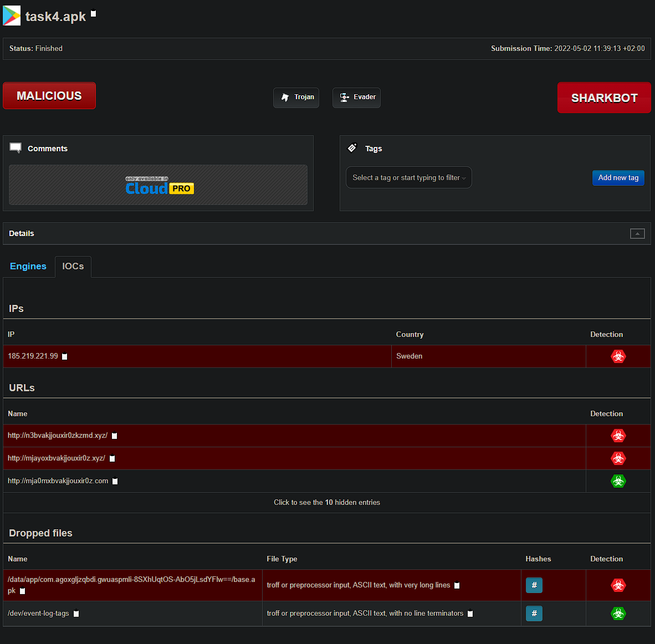Copy the base.apk file type text
This screenshot has width=655, height=644.
click(457, 585)
